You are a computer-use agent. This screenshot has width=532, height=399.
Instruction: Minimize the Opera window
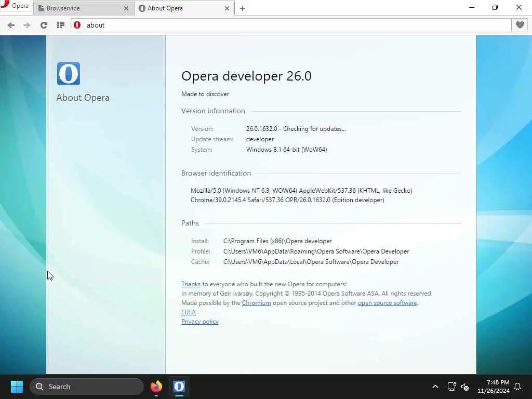coord(472,7)
